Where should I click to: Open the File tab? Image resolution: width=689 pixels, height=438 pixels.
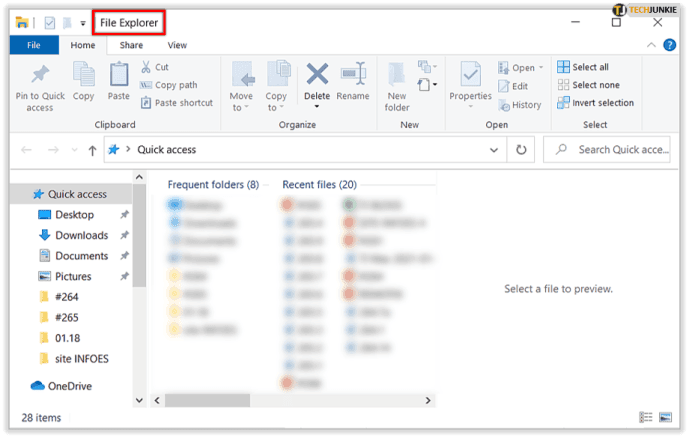click(34, 45)
